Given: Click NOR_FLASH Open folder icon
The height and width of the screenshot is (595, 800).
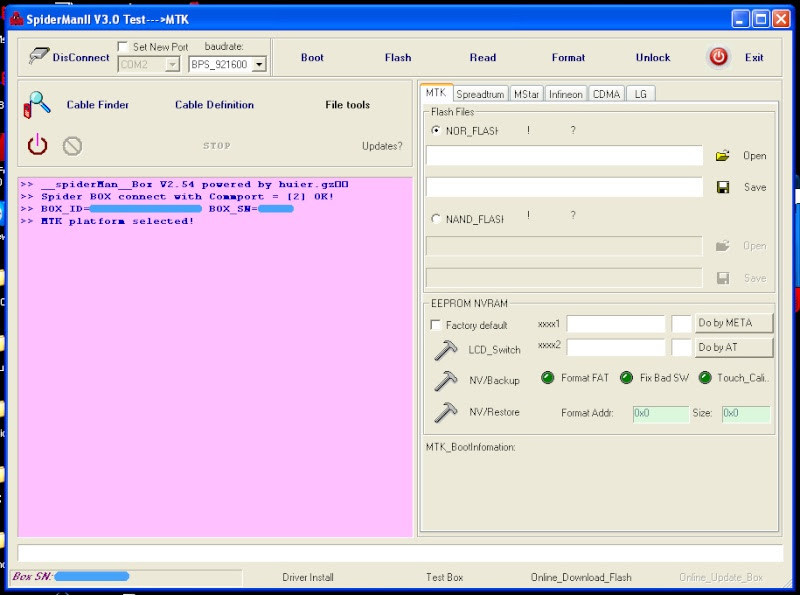Looking at the screenshot, I should coord(722,155).
